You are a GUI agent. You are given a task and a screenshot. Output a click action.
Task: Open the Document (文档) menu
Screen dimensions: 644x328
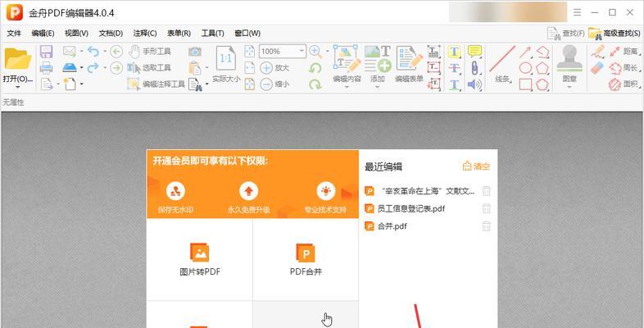[111, 34]
